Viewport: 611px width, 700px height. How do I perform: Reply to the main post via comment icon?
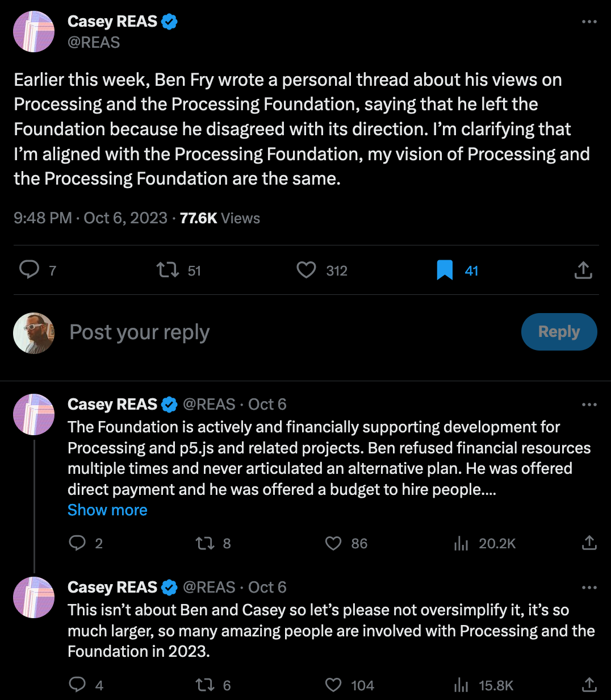(29, 270)
